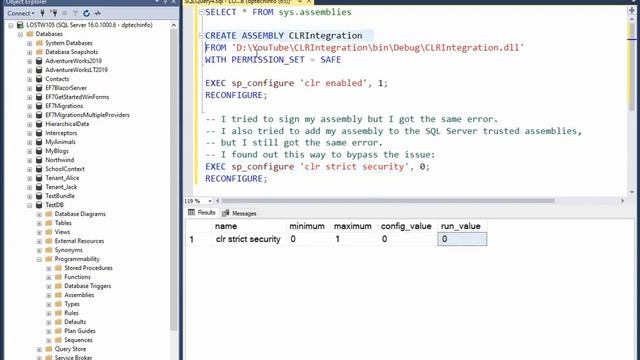The height and width of the screenshot is (360, 640).
Task: Click the MyBlogs database icon
Action: tap(39, 151)
